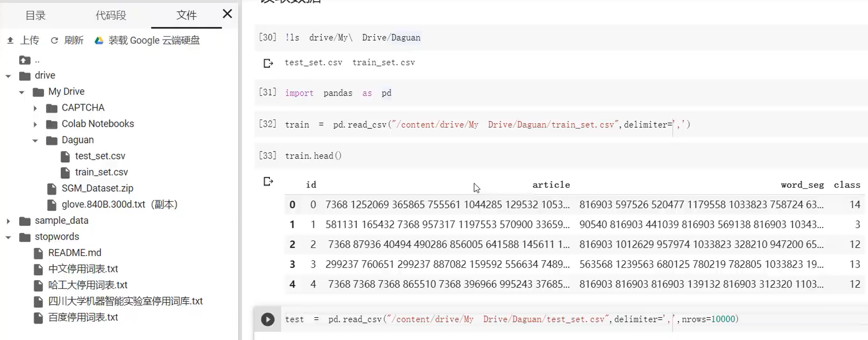
Task: Run the test read_csv cell
Action: click(x=268, y=319)
